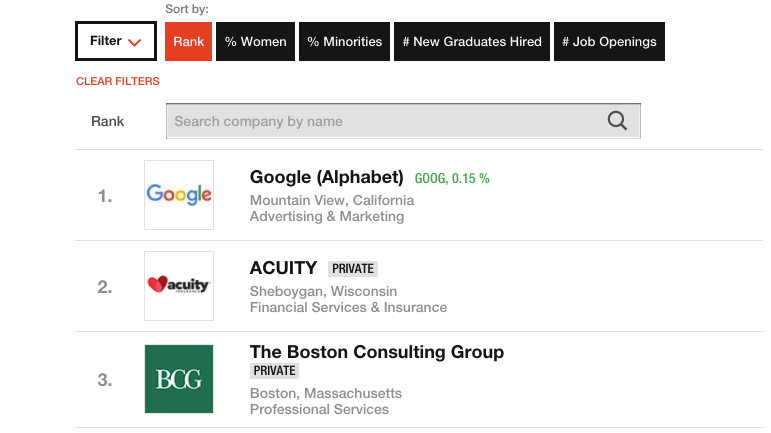Click the PRIVATE badge next to ACUITY
Screen dimensions: 771x433
(x=353, y=269)
